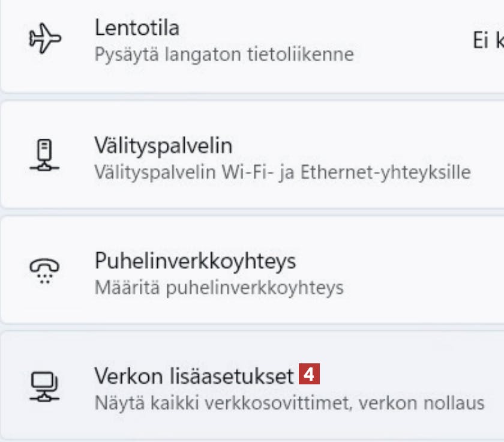Click "Näytä kaikki verkkosovittimet, verkon nollaus" text
The width and height of the screenshot is (504, 442).
pos(289,402)
